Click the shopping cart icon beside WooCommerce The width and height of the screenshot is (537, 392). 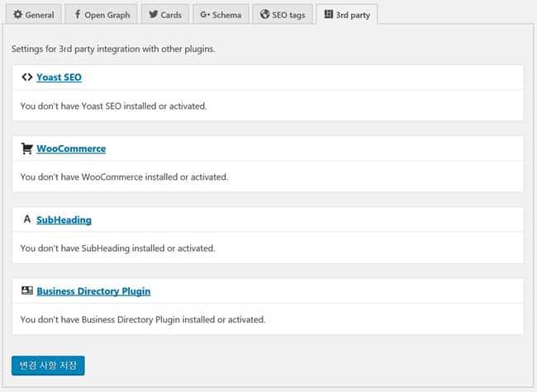(x=26, y=149)
